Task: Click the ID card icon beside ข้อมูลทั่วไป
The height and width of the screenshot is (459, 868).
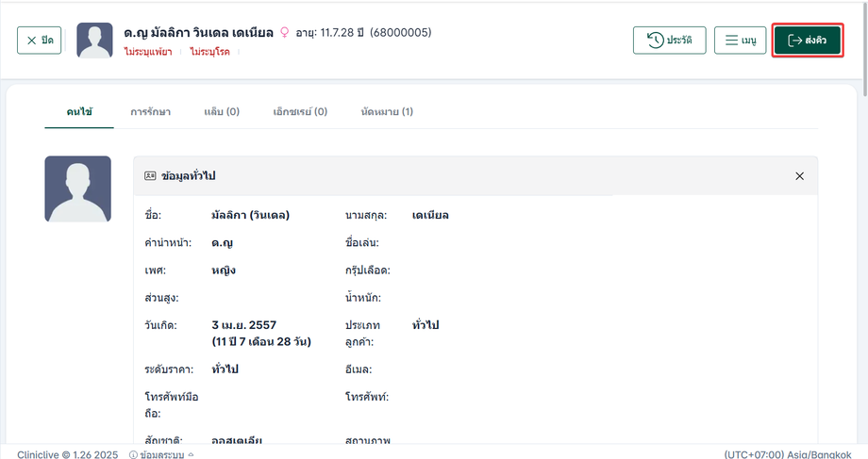Action: click(x=150, y=176)
